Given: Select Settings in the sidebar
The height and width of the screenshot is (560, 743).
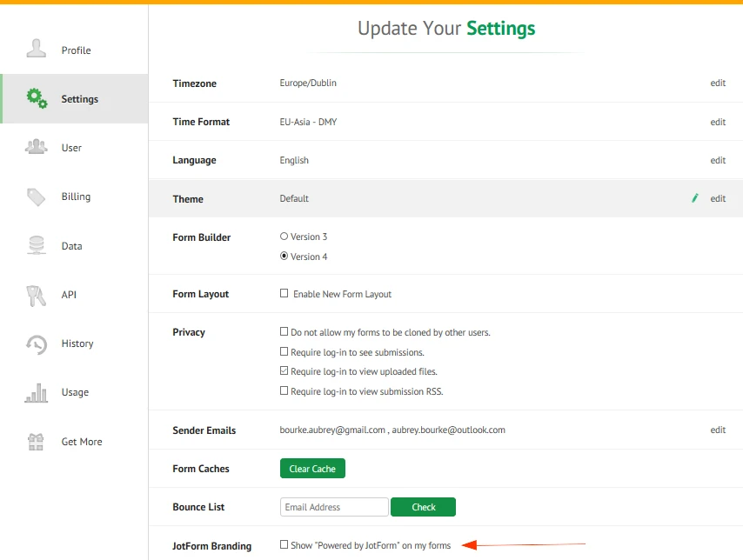Looking at the screenshot, I should tap(74, 98).
